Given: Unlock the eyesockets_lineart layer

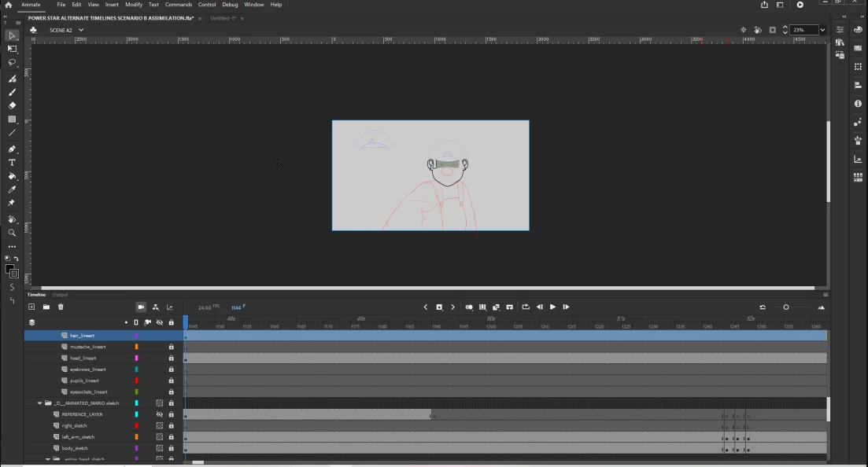Looking at the screenshot, I should 171,392.
